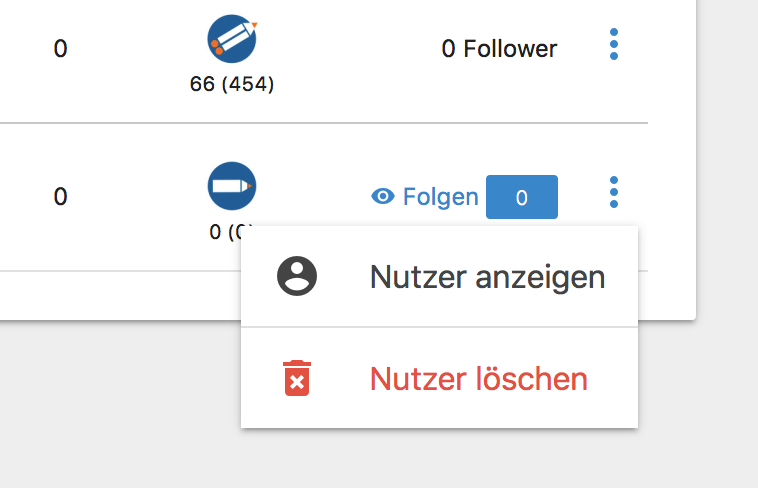Screen dimensions: 758x488
Task: Click the blue follower count button showing 0
Action: (x=522, y=197)
